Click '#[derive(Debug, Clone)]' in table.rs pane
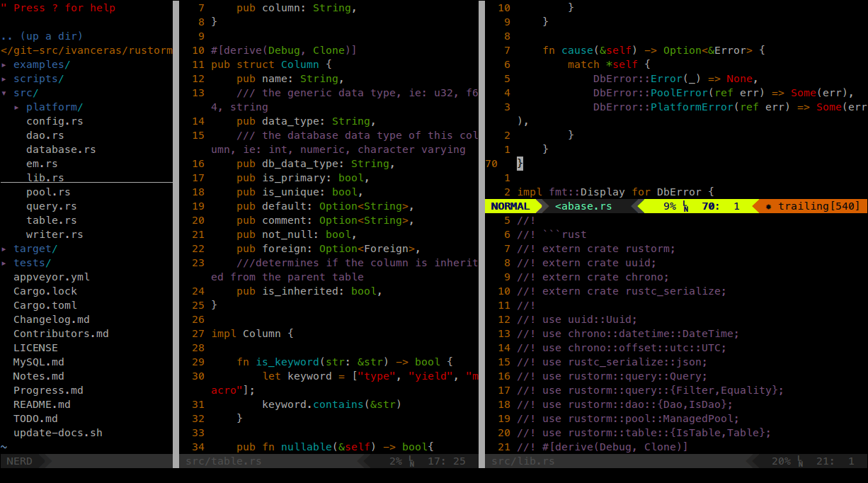 (284, 50)
